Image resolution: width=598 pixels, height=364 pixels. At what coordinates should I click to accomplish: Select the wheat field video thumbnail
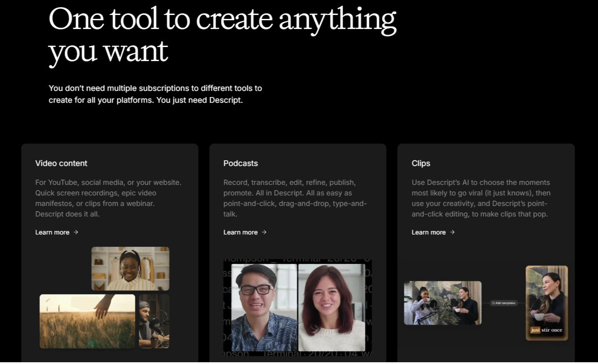click(87, 321)
